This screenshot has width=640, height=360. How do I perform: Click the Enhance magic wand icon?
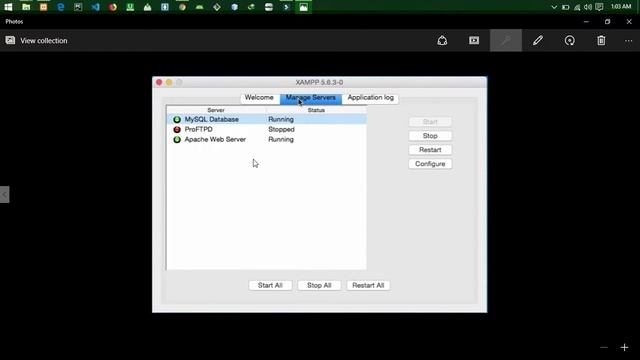(506, 40)
